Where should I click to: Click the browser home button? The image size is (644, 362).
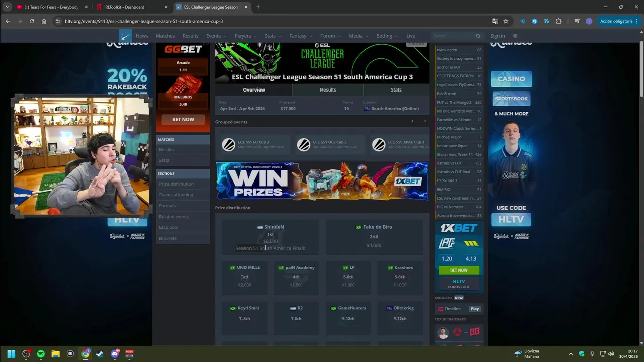coord(44,21)
